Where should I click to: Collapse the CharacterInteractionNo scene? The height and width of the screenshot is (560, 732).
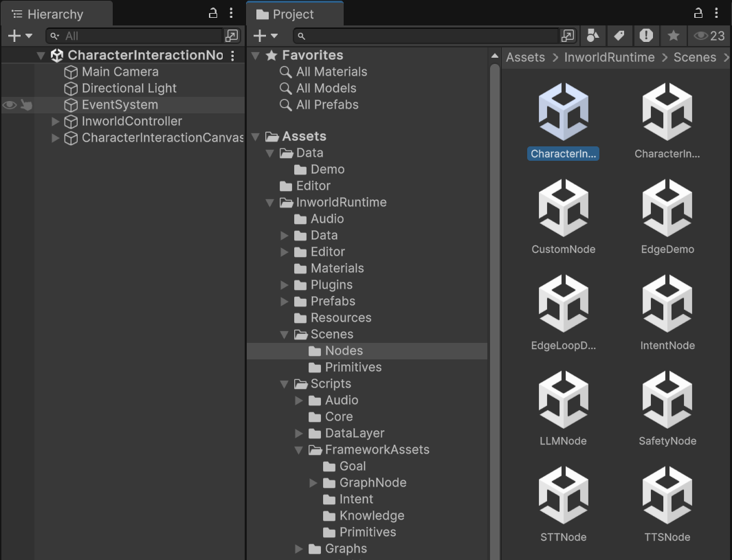tap(41, 56)
